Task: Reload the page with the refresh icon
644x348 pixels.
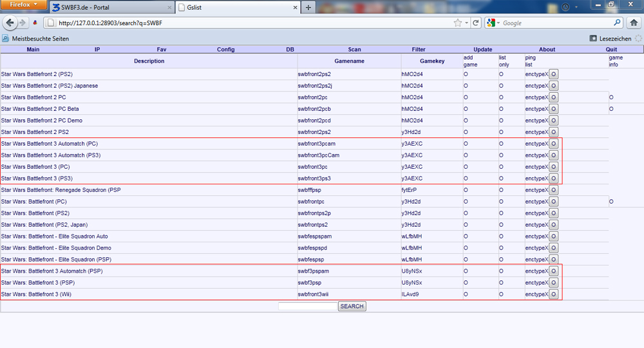Action: click(476, 23)
